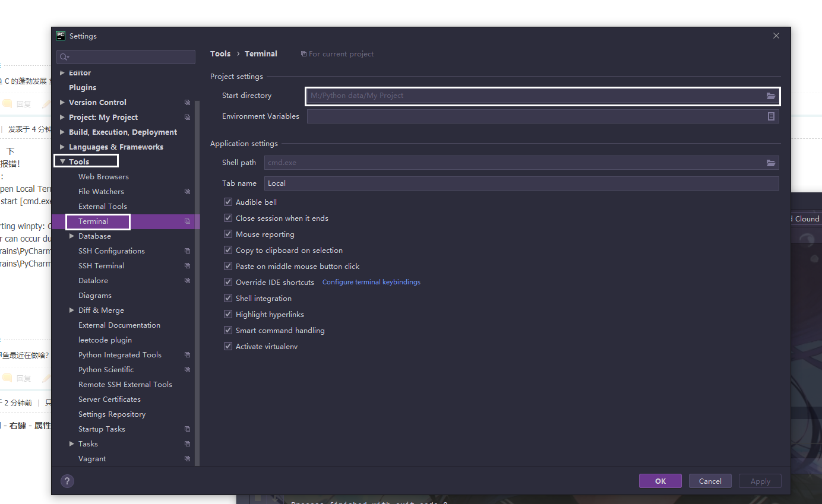This screenshot has height=504, width=822.
Task: Expand the Database node arrow
Action: coord(72,236)
